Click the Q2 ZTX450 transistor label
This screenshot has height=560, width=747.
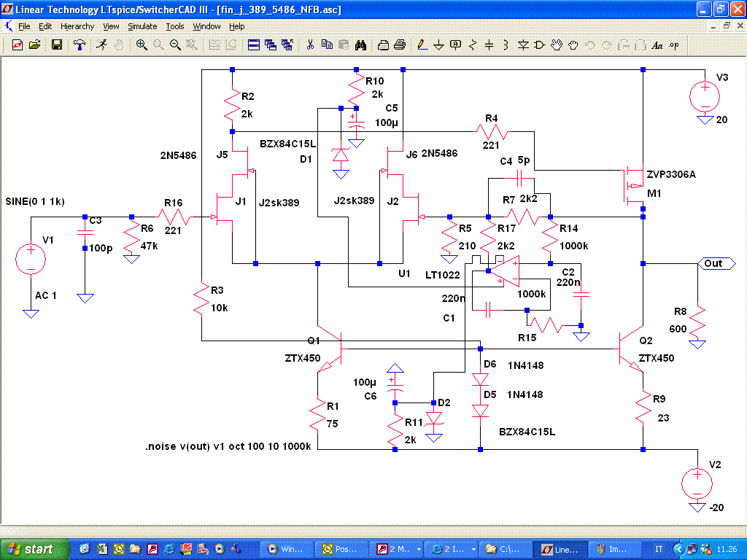coord(656,358)
